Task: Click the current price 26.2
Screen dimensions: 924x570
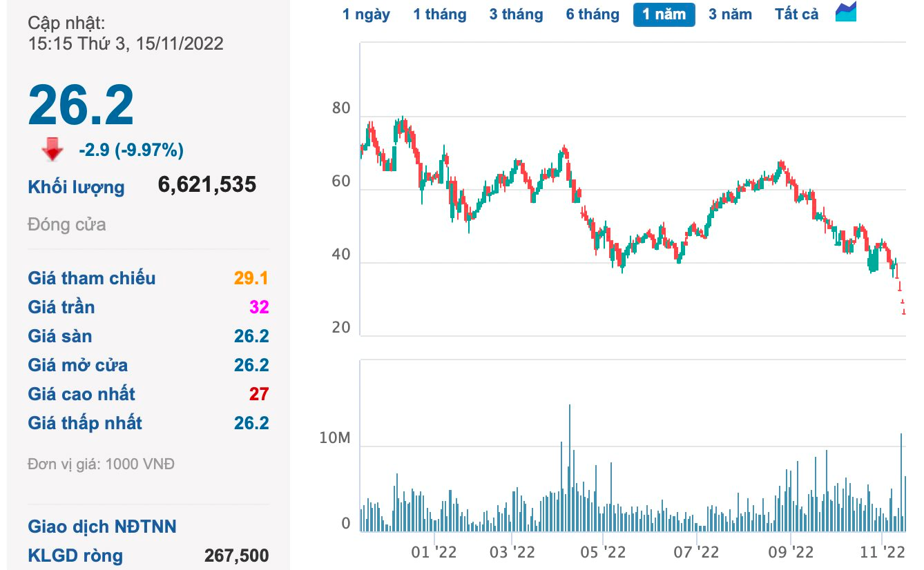Action: point(81,106)
